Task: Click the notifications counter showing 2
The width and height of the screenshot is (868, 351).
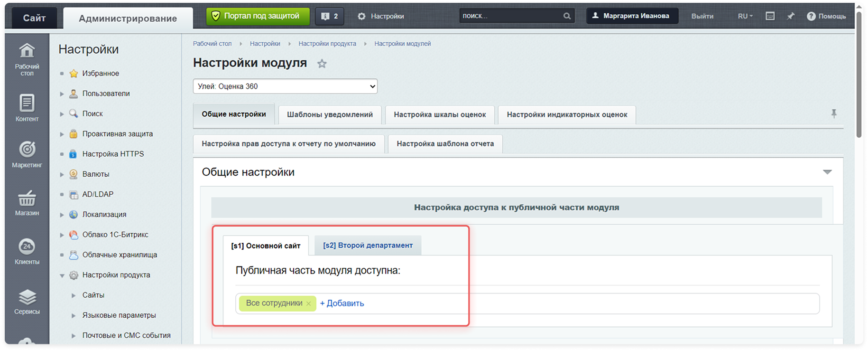Action: coord(330,16)
